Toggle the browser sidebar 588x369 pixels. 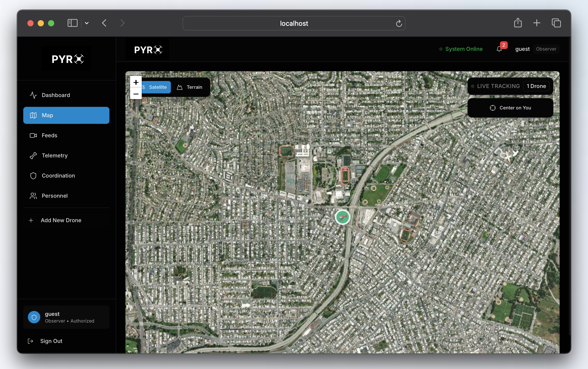pos(73,23)
